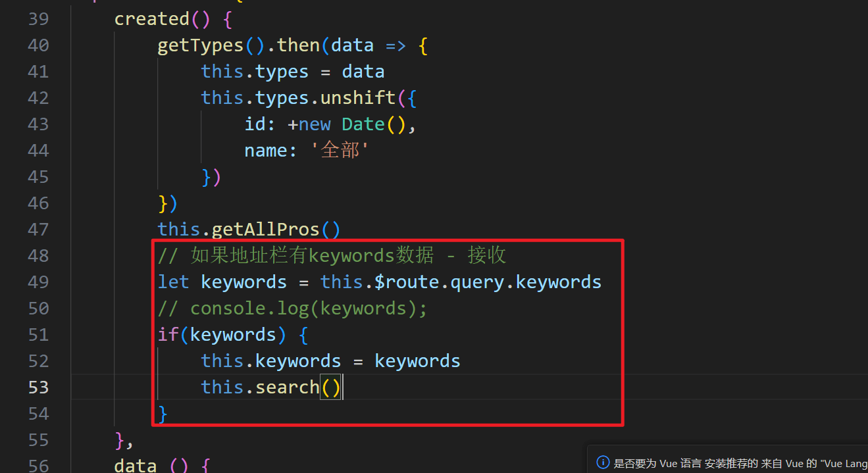The width and height of the screenshot is (868, 473).
Task: Click line number 48 in the gutter
Action: click(x=38, y=256)
